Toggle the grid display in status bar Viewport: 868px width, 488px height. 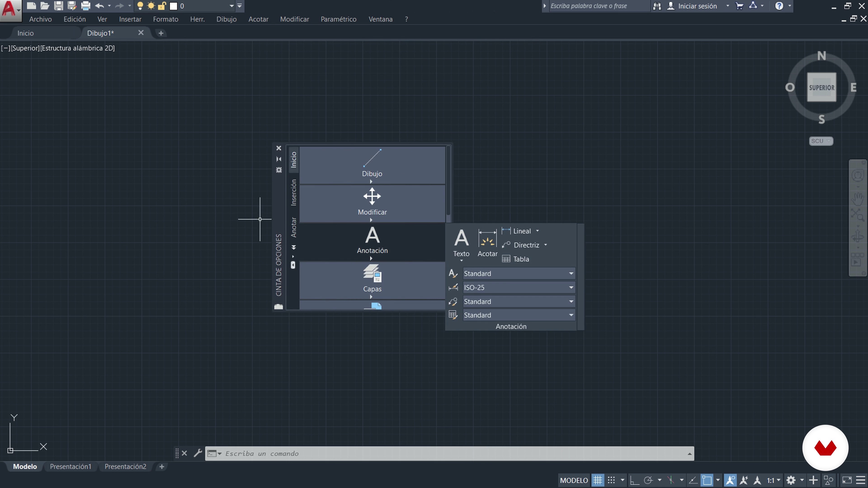(598, 480)
